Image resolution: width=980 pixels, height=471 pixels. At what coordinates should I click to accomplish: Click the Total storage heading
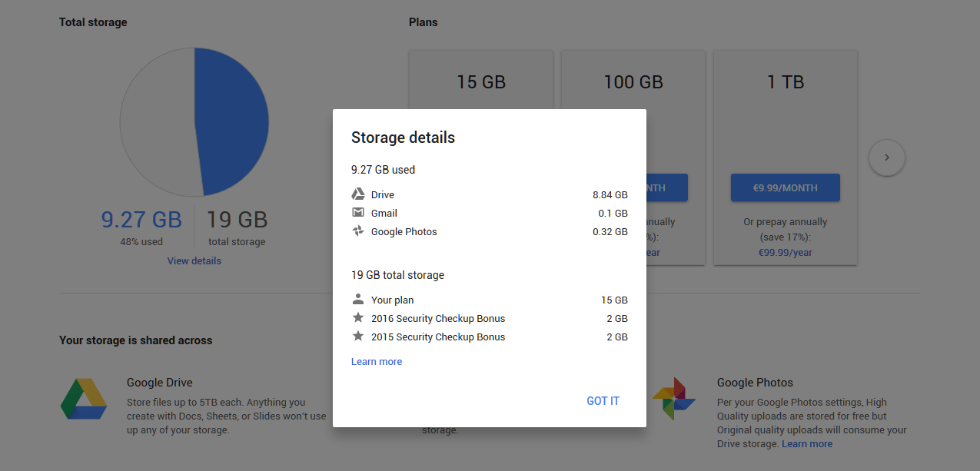93,22
